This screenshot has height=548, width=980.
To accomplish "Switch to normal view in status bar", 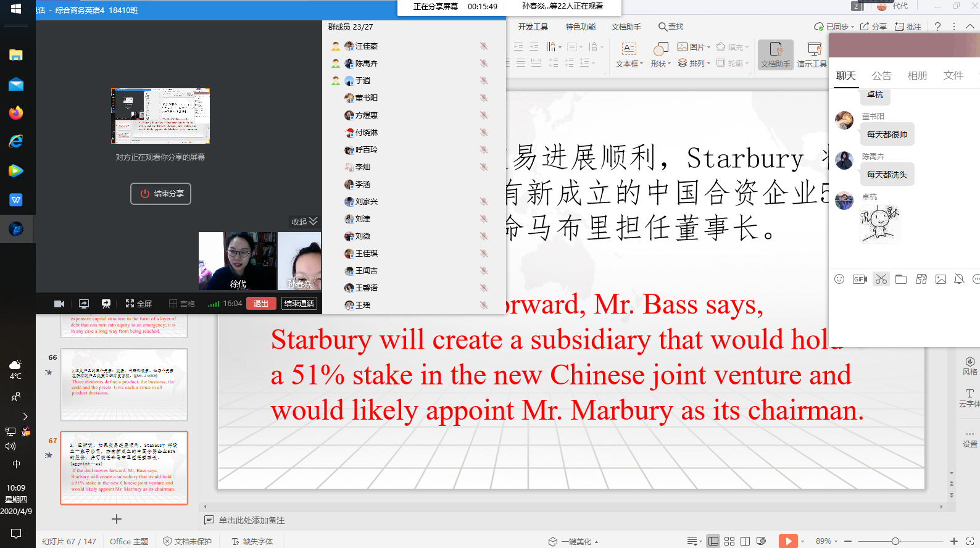I will coord(713,541).
